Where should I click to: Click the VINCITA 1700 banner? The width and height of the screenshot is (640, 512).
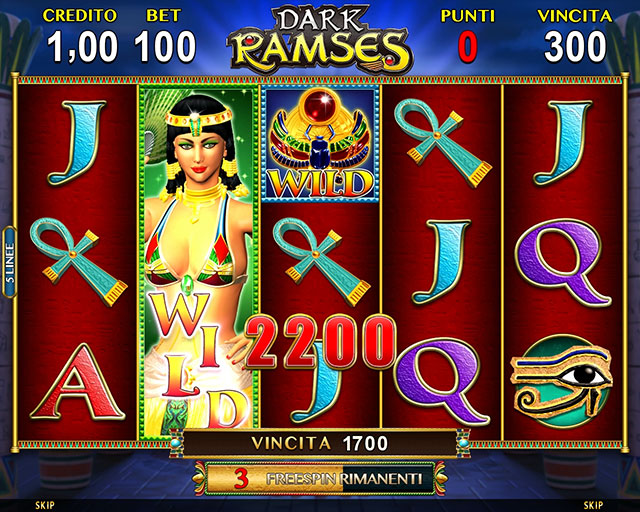click(x=320, y=443)
